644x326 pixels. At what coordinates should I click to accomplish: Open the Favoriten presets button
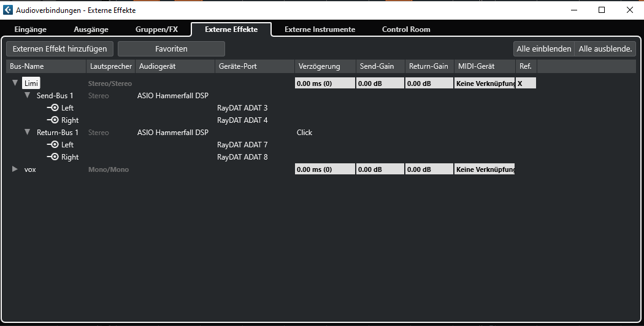click(171, 49)
